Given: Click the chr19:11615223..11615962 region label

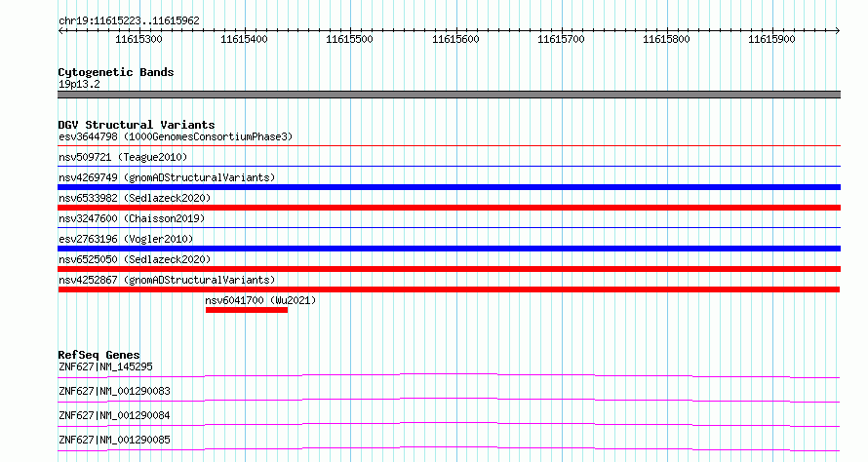Looking at the screenshot, I should pos(129,21).
